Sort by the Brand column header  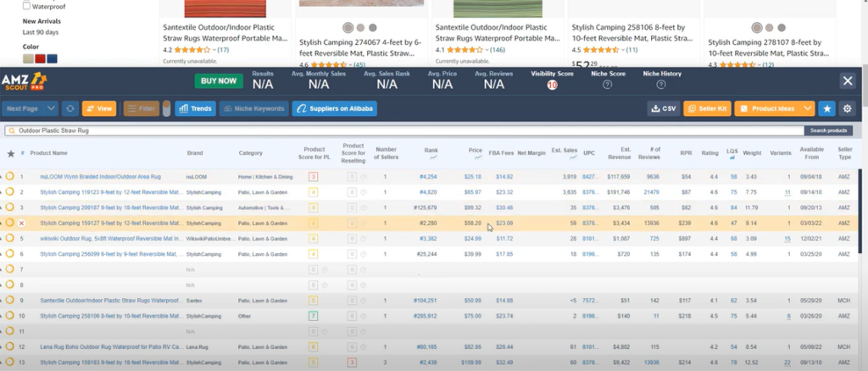coord(195,153)
